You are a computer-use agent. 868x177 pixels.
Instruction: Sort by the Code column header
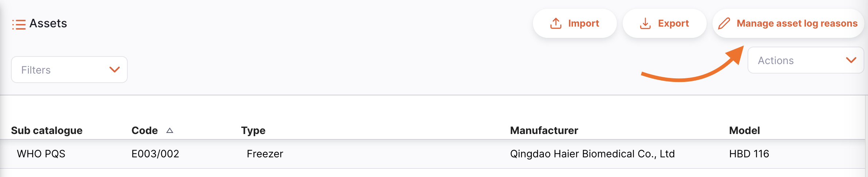click(145, 130)
